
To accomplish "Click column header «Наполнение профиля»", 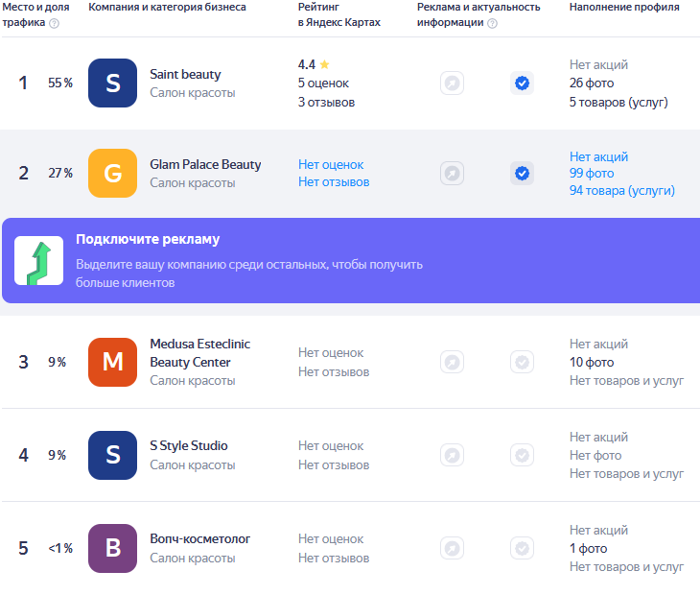I will [624, 7].
